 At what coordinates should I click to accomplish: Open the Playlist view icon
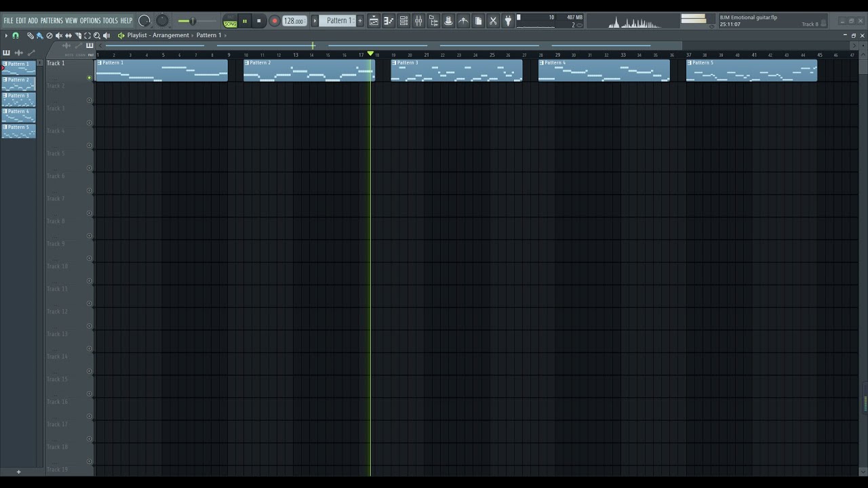pyautogui.click(x=374, y=21)
